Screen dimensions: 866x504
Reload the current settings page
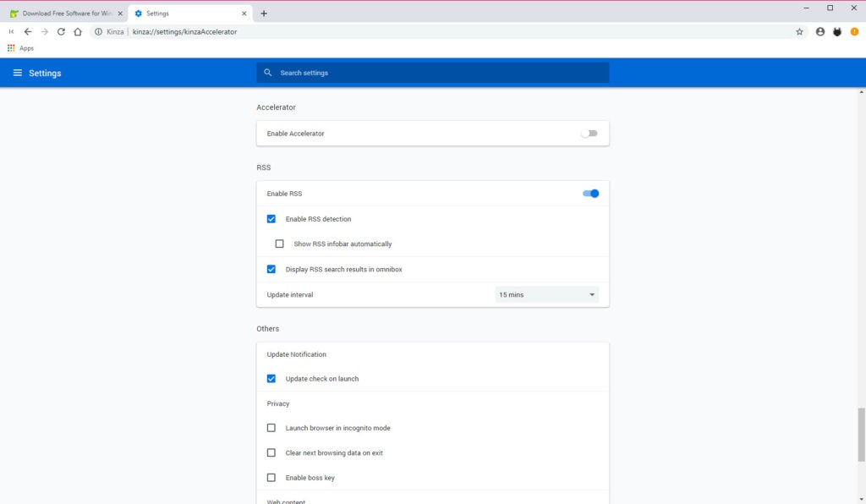coord(61,31)
